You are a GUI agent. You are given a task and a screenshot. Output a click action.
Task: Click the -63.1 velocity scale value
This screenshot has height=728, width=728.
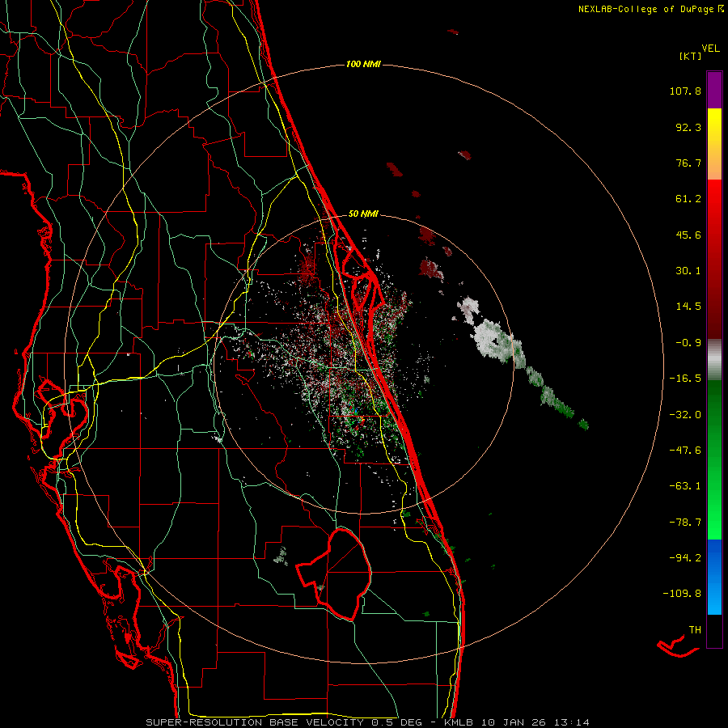pos(685,486)
